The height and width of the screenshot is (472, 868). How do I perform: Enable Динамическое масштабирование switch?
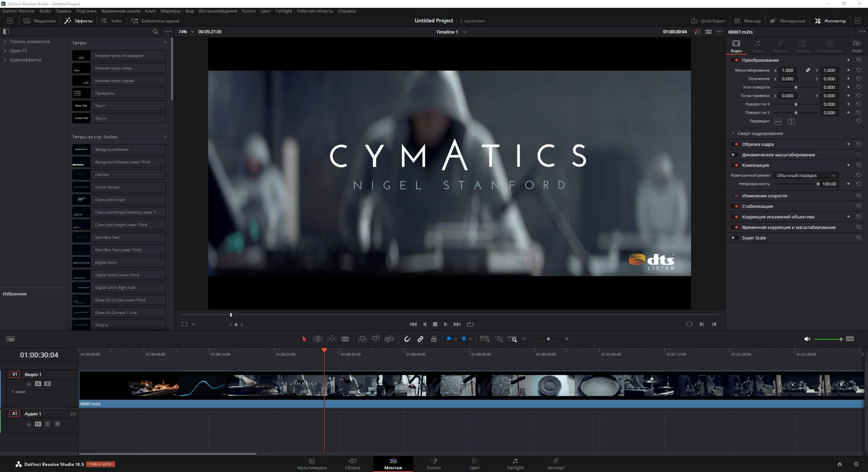[735, 155]
